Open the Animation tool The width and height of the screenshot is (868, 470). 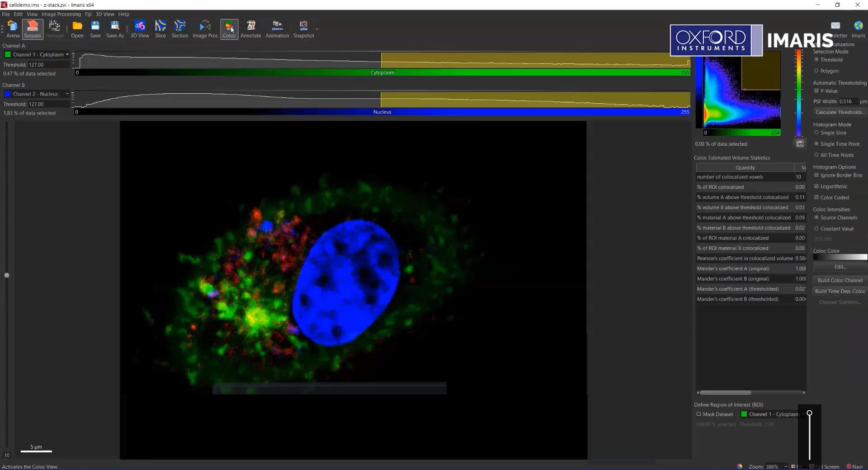[277, 29]
